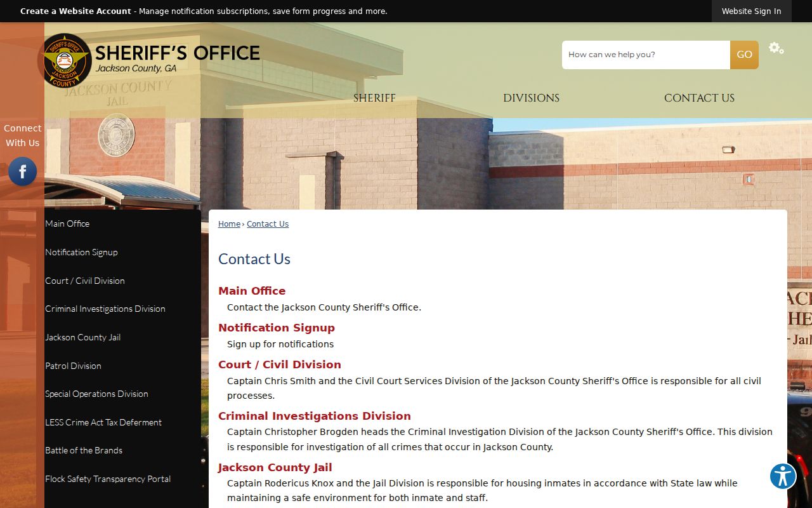Viewport: 812px width, 508px height.
Task: Open Jackson County Jail sidebar item
Action: tap(82, 337)
